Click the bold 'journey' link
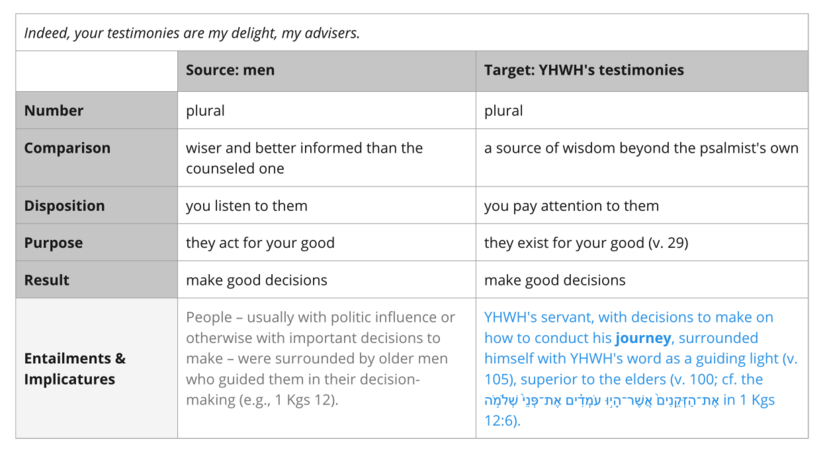Screen dimensions: 825x456 click(x=643, y=338)
